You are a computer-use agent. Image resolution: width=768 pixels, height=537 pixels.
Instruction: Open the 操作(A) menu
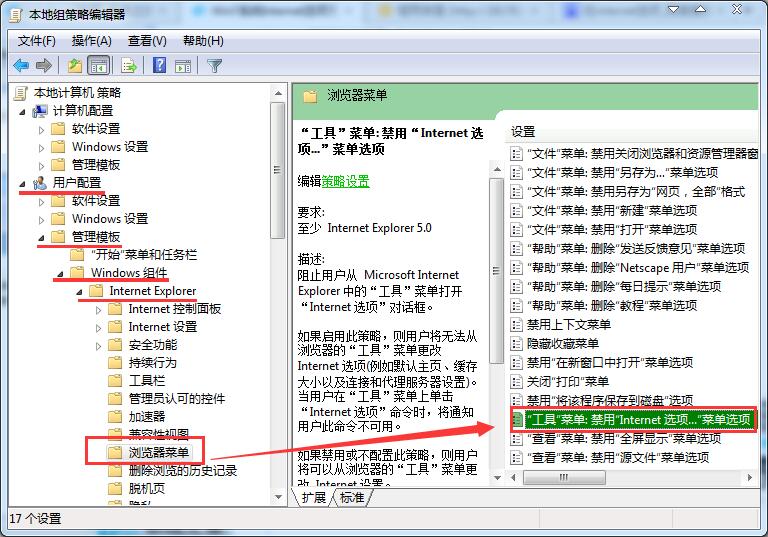[x=92, y=41]
